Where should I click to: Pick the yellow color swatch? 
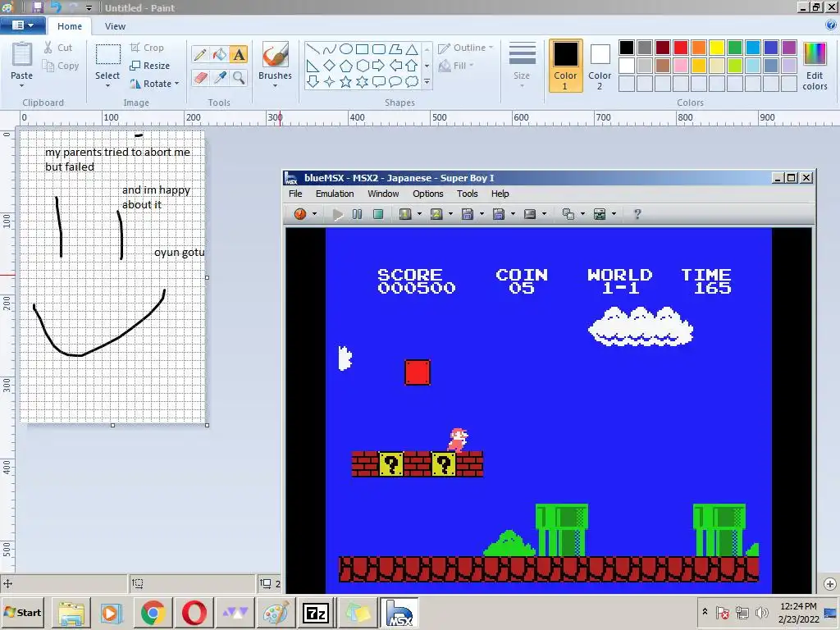point(717,48)
